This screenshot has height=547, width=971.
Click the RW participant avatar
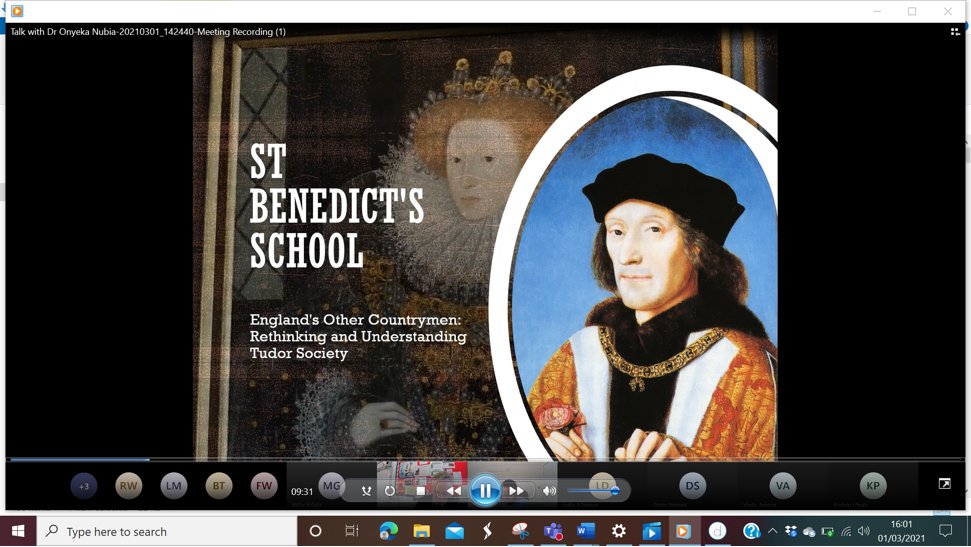(129, 486)
